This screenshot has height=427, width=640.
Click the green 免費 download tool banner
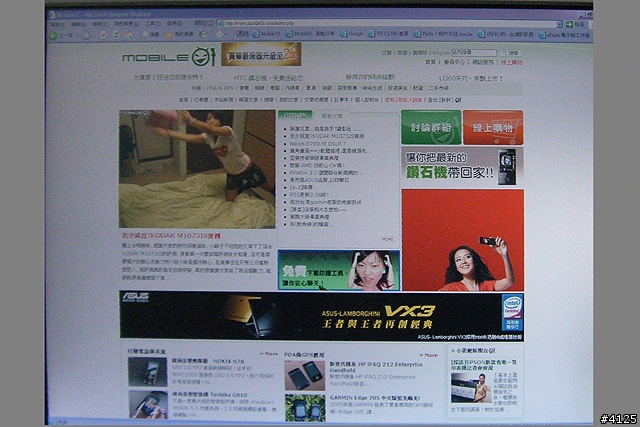click(339, 270)
